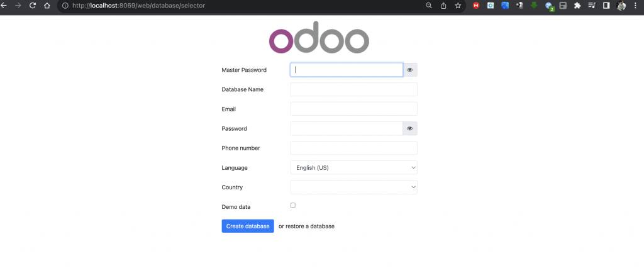Viewport: 644px width, 268px height.
Task: Open the Chrome three-dot menu
Action: (636, 6)
